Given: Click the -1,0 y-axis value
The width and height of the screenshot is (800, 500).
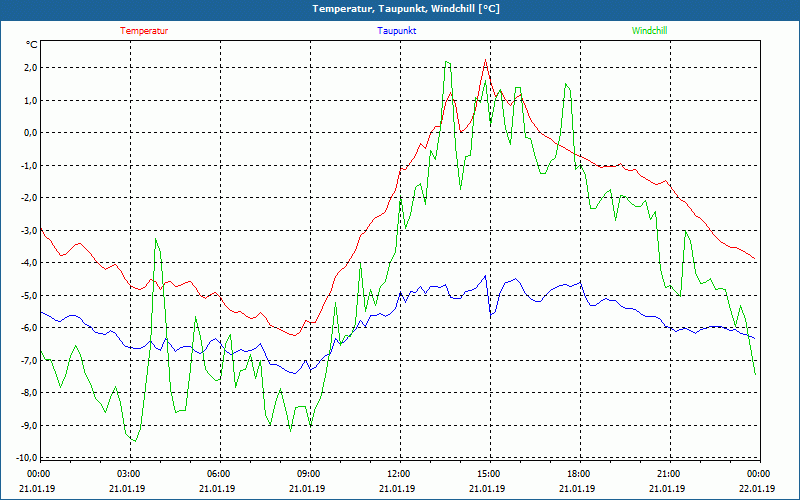Looking at the screenshot, I should point(29,165).
